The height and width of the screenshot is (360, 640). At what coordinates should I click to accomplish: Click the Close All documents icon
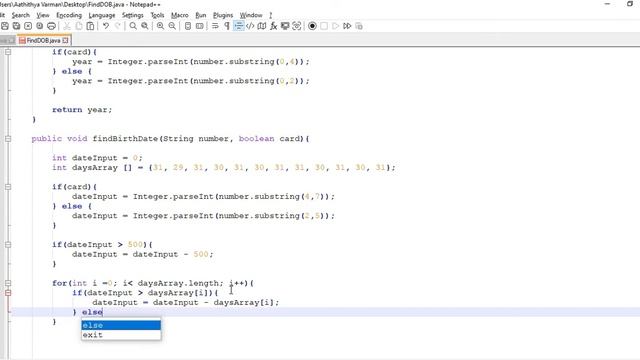click(40, 26)
